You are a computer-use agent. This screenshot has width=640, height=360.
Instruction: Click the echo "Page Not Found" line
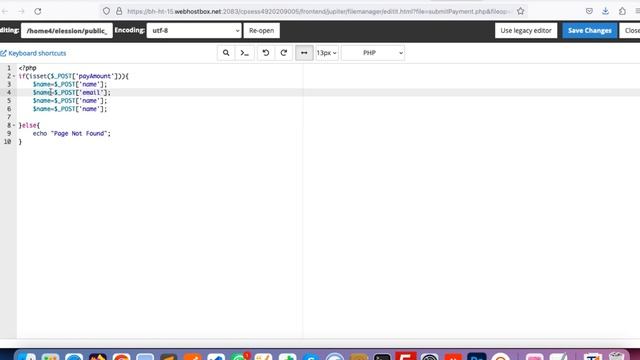pyautogui.click(x=72, y=133)
